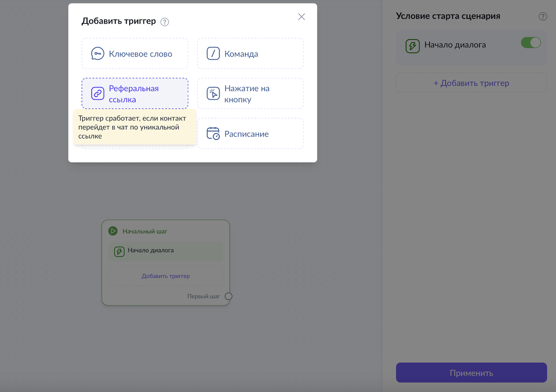Click + Добавить триггер in the right panel
The height and width of the screenshot is (392, 556).
(471, 82)
